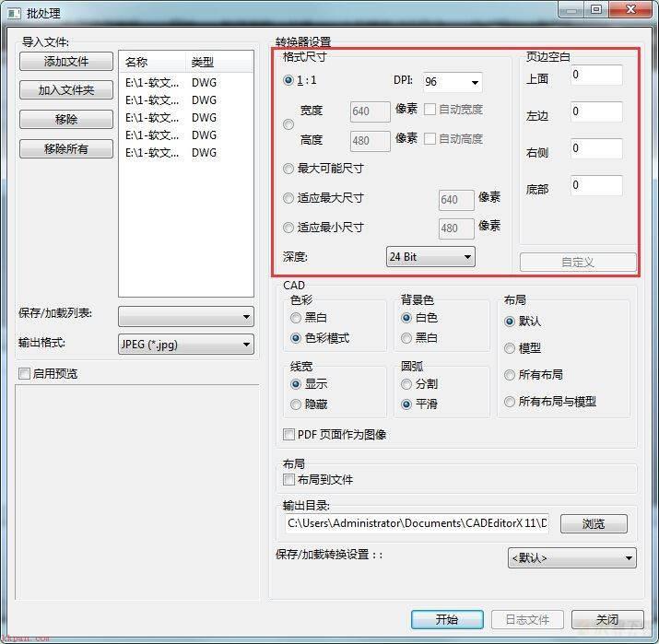This screenshot has width=659, height=644.
Task: Click the 上面 margin input field
Action: pos(596,75)
